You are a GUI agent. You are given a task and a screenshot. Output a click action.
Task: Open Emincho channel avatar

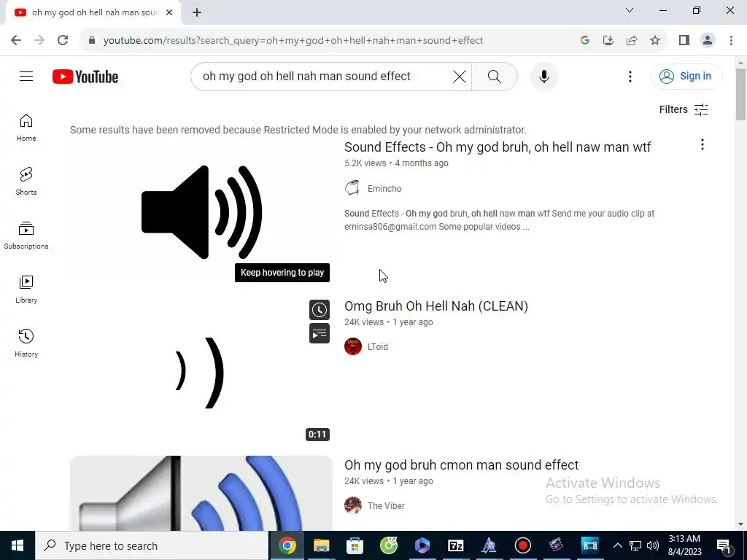(x=352, y=188)
